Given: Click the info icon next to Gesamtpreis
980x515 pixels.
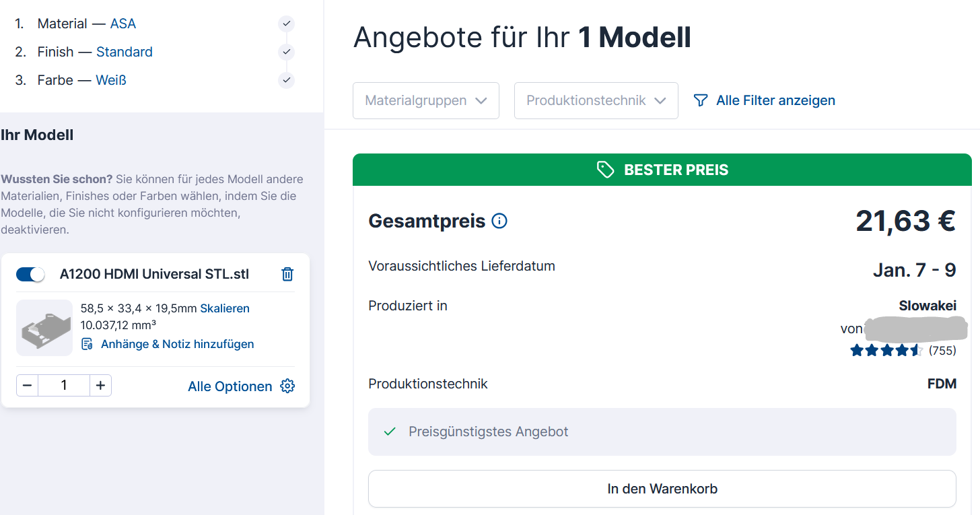Looking at the screenshot, I should pyautogui.click(x=499, y=221).
